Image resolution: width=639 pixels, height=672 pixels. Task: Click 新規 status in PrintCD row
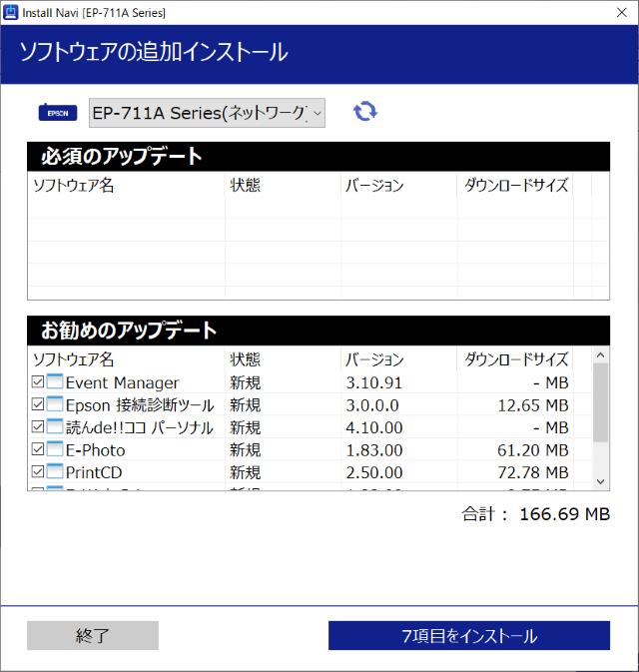246,472
